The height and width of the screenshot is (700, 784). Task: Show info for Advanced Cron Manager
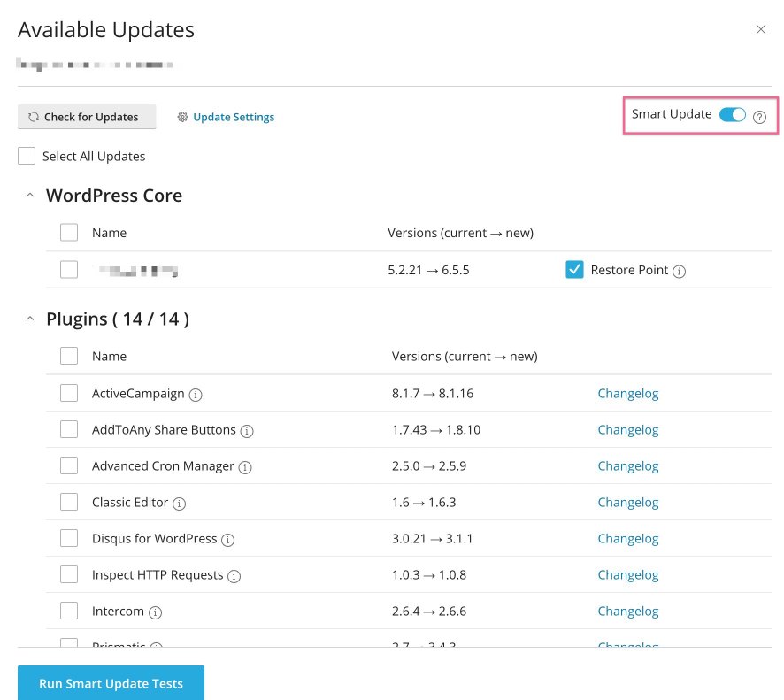(x=245, y=467)
